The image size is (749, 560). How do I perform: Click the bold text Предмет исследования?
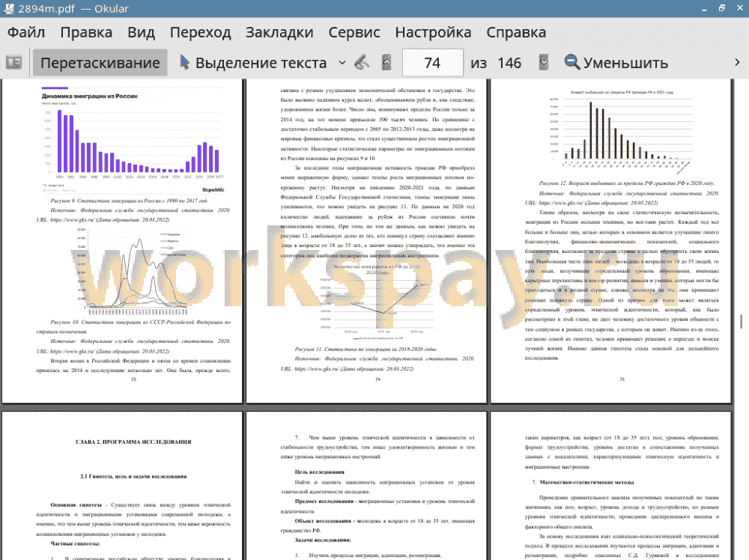(x=324, y=502)
